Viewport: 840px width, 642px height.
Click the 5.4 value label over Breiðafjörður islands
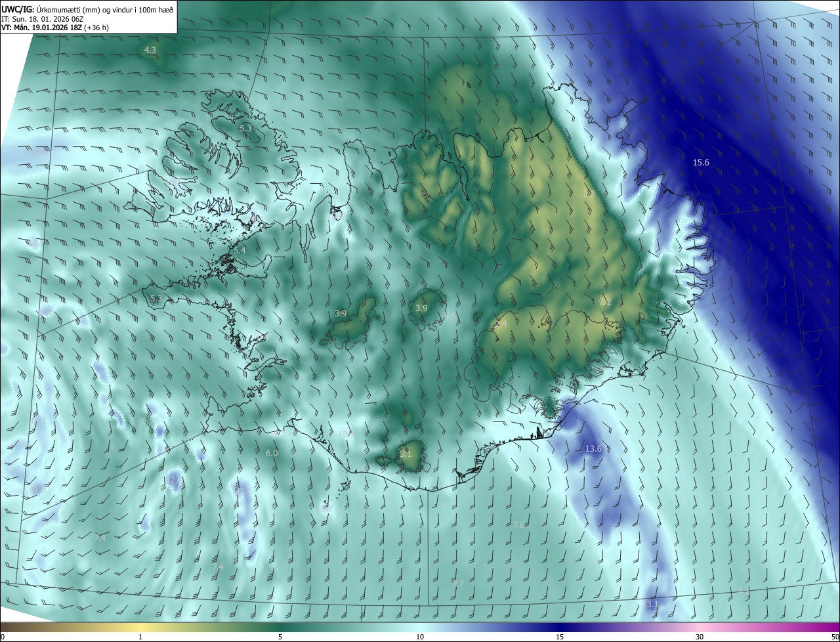(240, 250)
